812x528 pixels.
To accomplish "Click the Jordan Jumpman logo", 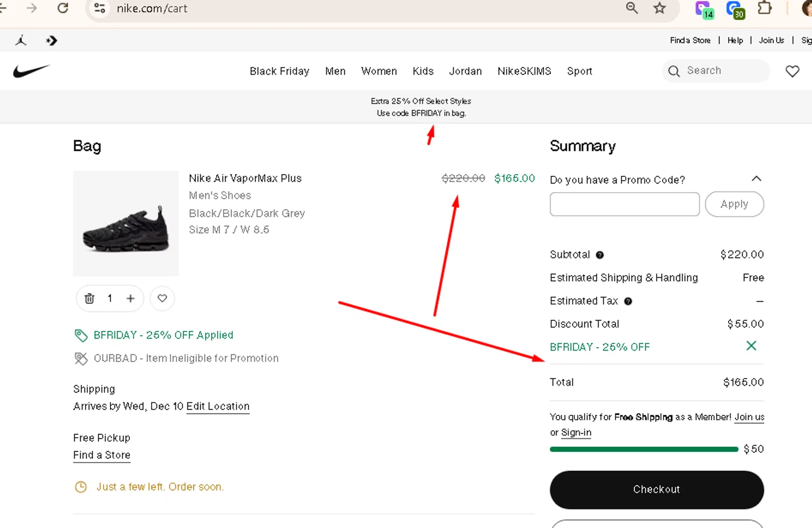I will (x=21, y=40).
